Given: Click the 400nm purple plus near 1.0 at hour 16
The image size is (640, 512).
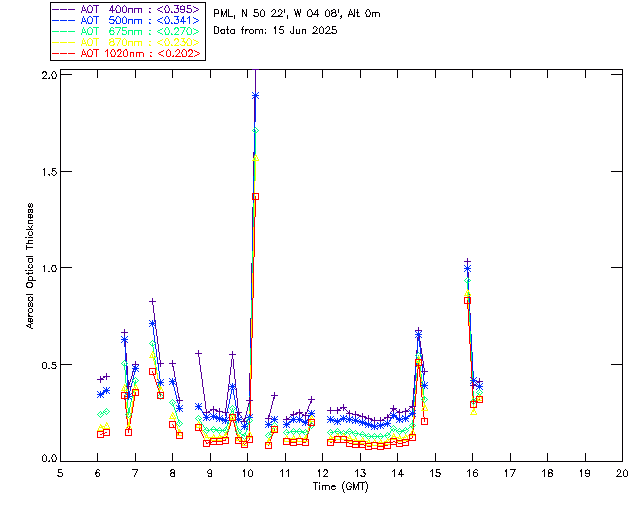Looking at the screenshot, I should pyautogui.click(x=468, y=261).
